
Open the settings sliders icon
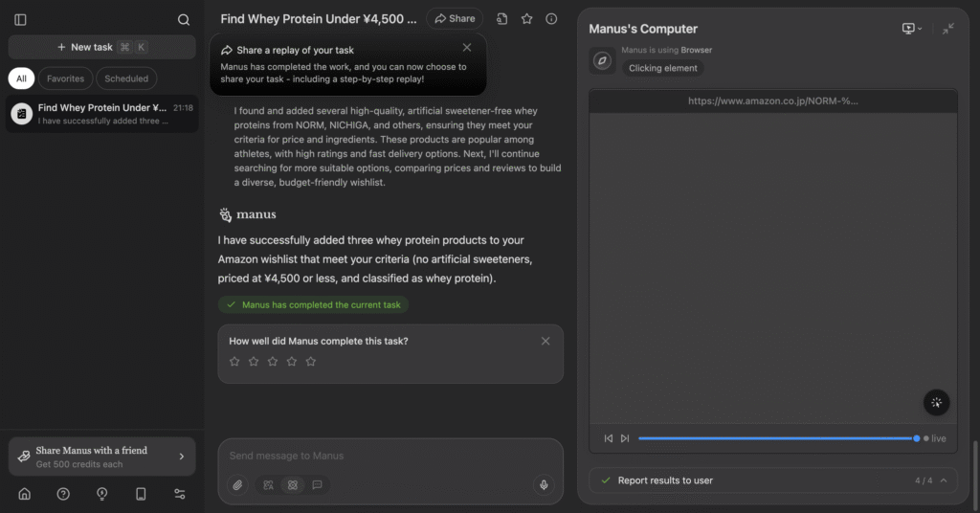[179, 494]
